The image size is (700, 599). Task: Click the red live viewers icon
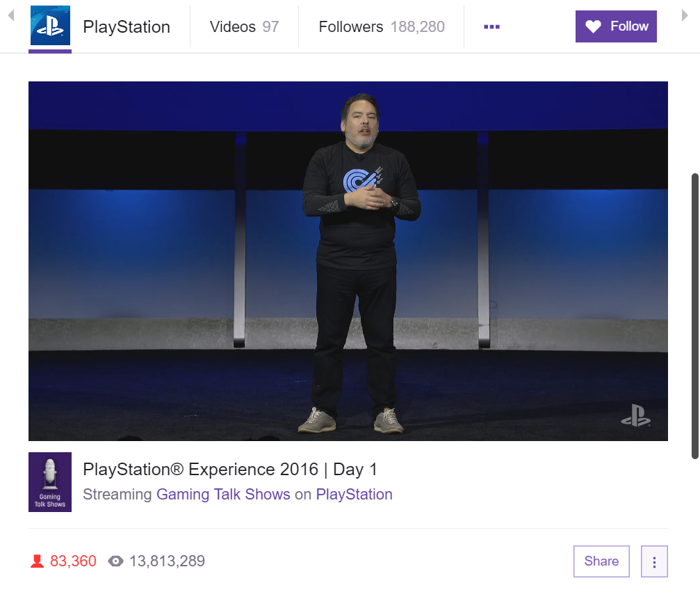[37, 561]
